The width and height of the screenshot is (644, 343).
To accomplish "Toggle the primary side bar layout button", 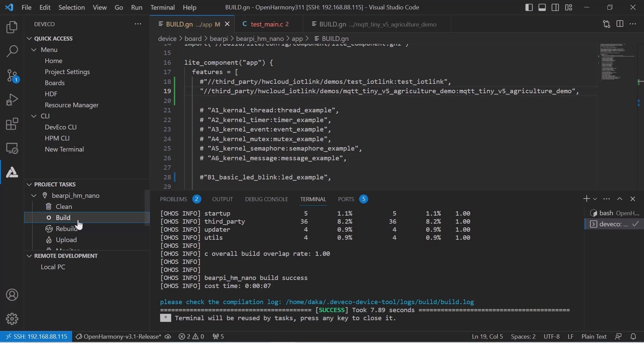I will [x=529, y=7].
